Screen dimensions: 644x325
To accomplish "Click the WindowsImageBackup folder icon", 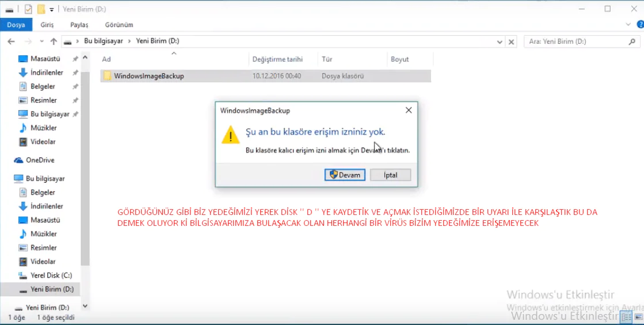I will pyautogui.click(x=107, y=75).
